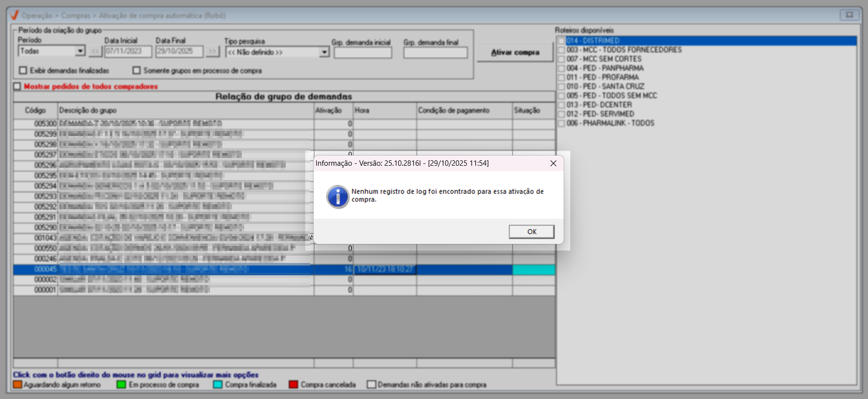The height and width of the screenshot is (399, 868).
Task: Select the row with code 005299
Action: tap(284, 134)
